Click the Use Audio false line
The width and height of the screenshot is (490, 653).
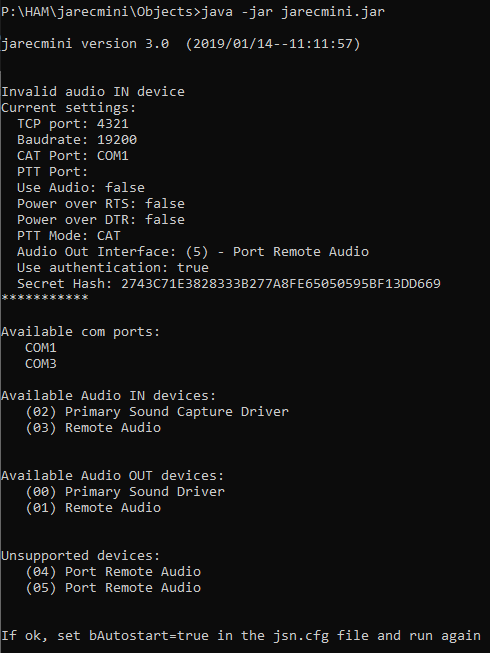81,187
